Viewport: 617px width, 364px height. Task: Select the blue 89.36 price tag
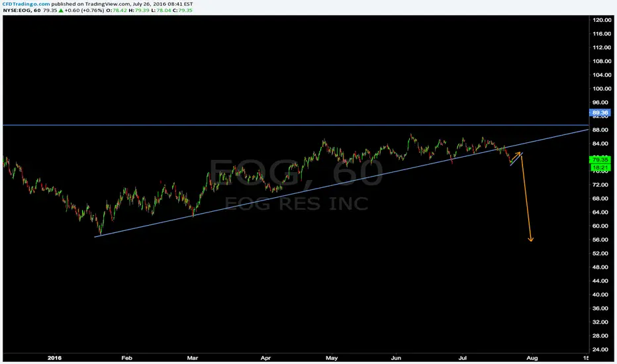[x=600, y=113]
